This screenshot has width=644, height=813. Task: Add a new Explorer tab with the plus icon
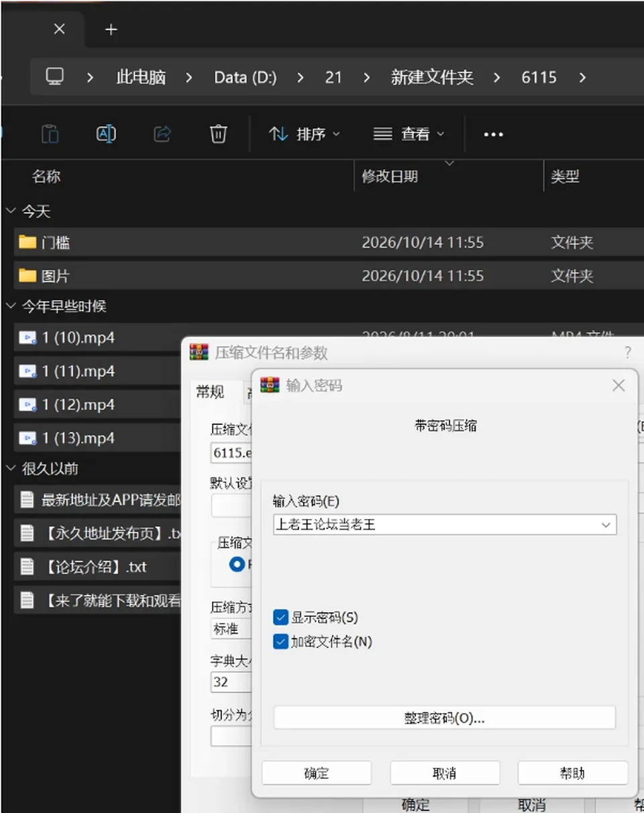pos(111,30)
